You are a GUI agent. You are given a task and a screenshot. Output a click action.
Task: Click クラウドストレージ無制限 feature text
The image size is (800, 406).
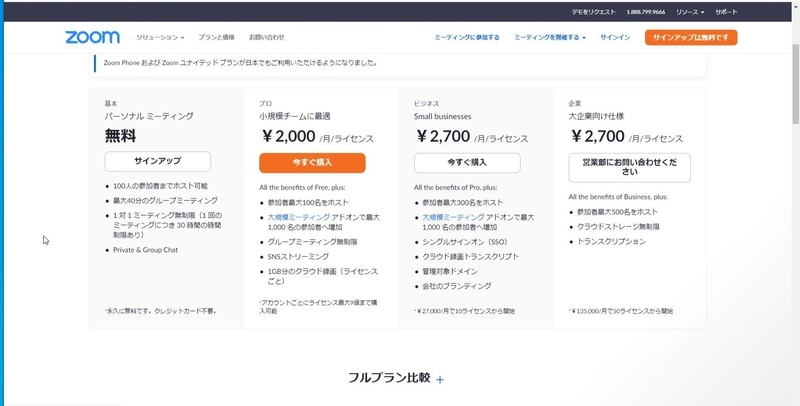(x=618, y=226)
